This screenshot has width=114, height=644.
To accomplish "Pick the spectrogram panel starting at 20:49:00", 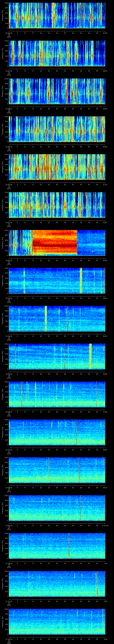I will 57,129.
